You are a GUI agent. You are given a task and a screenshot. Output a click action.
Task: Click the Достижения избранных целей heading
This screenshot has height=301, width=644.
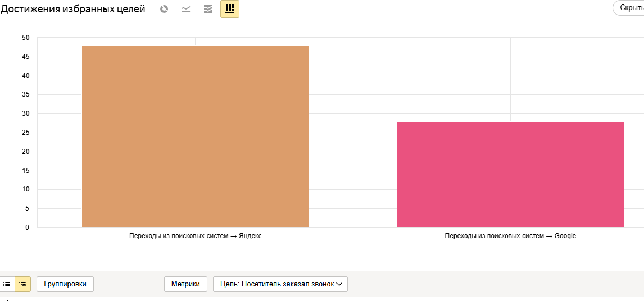click(x=73, y=9)
